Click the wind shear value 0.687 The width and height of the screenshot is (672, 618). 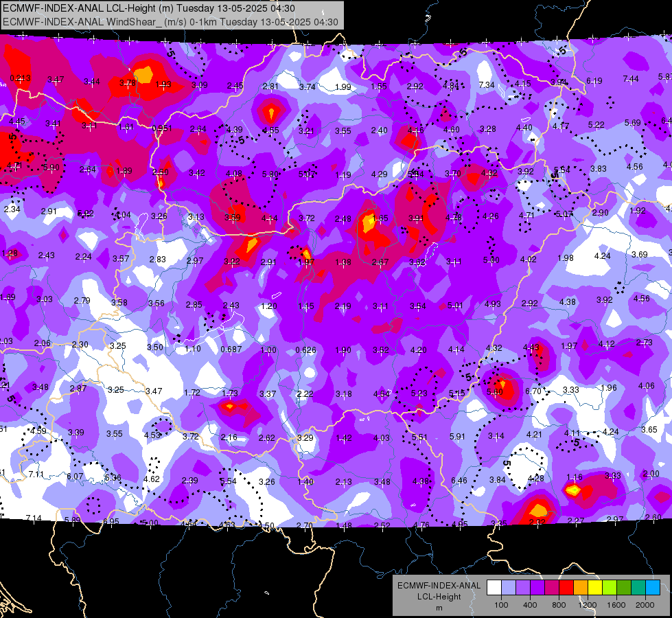click(231, 349)
